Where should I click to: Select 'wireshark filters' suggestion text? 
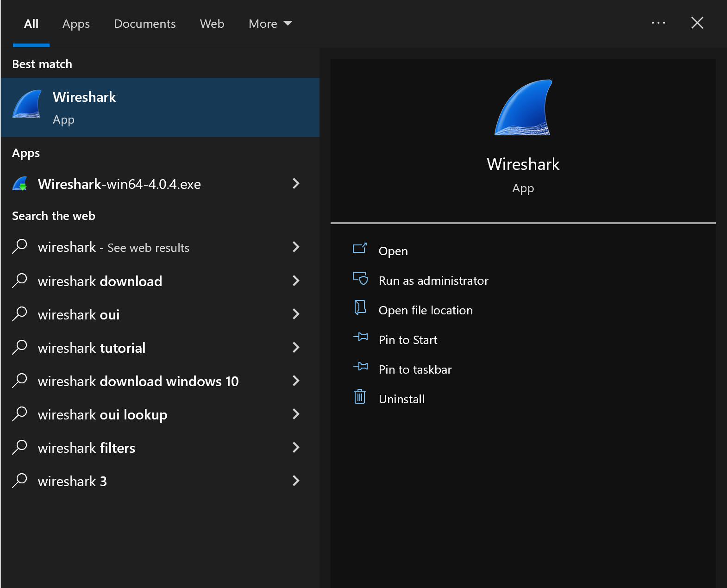(87, 448)
